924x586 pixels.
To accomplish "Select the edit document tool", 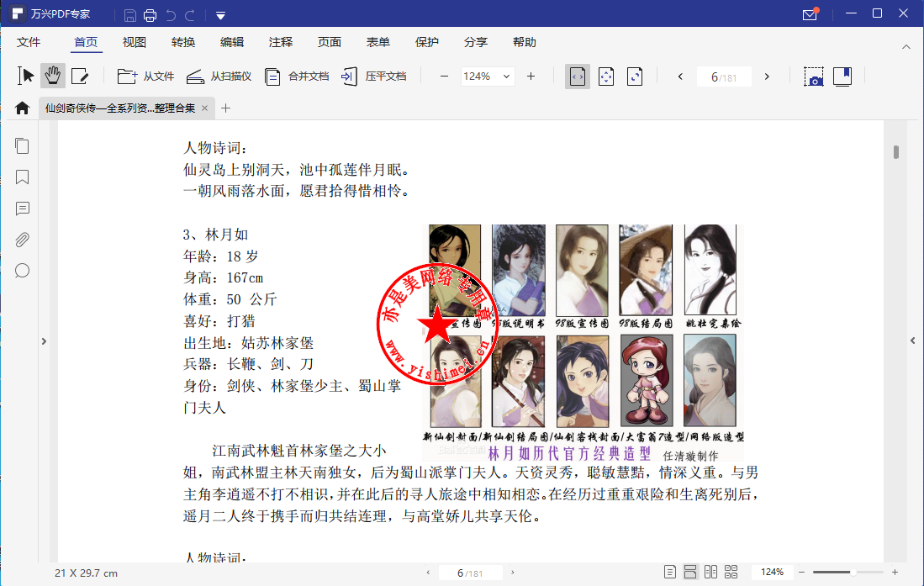I will click(80, 76).
